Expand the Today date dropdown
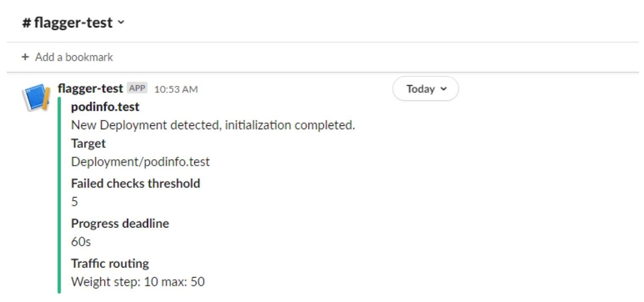 tap(426, 89)
